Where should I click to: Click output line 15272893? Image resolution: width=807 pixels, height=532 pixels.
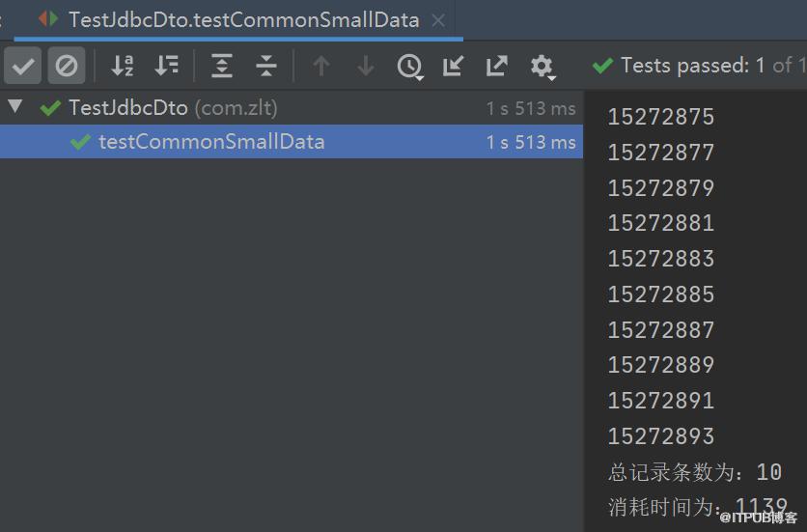(661, 436)
